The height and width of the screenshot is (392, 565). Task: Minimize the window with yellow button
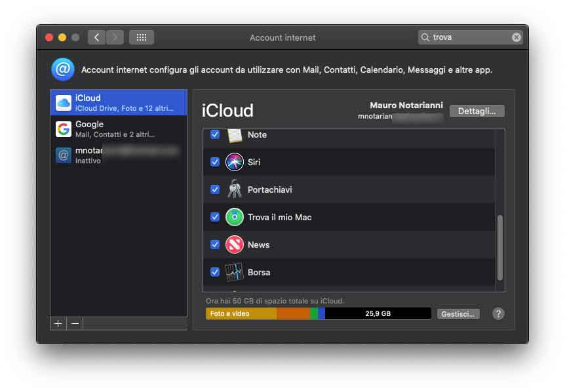click(62, 37)
